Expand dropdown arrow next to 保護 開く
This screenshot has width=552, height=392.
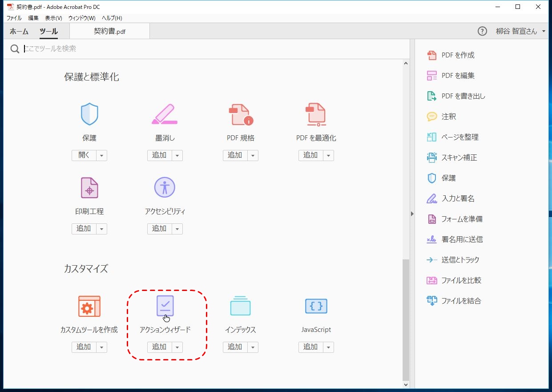(x=102, y=155)
